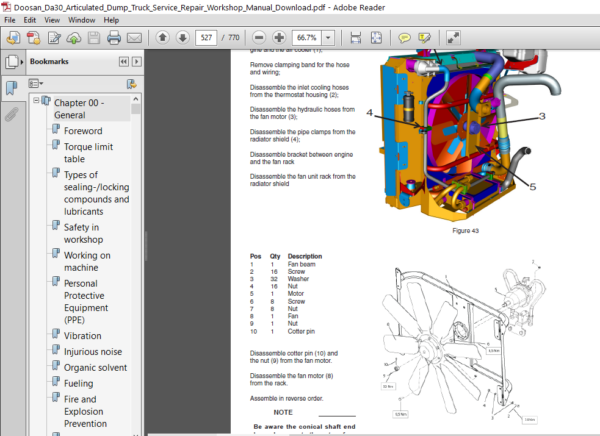Click the page thumbnails panel icon
The image size is (600, 436).
tap(13, 62)
